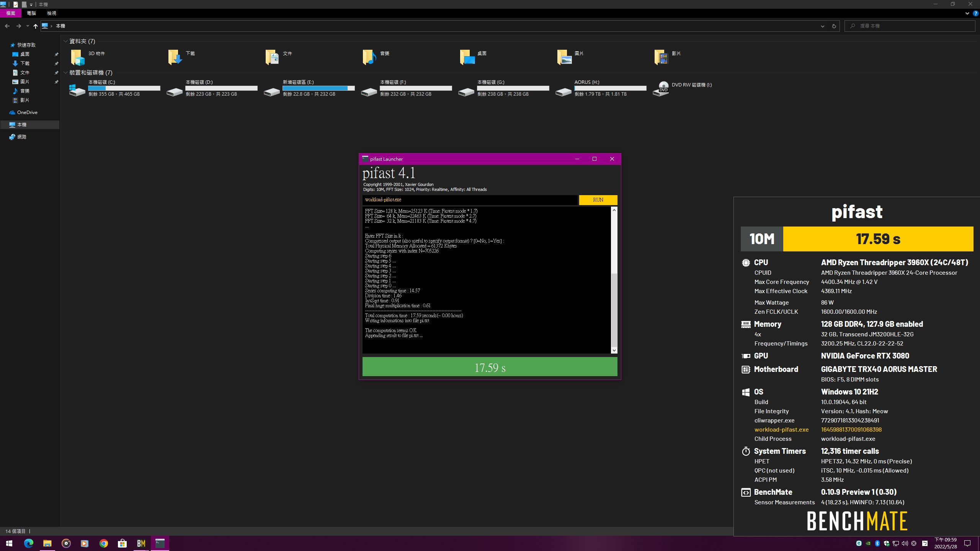The image size is (980, 551).
Task: Click the 搜尋 本機 search box
Action: click(910, 26)
